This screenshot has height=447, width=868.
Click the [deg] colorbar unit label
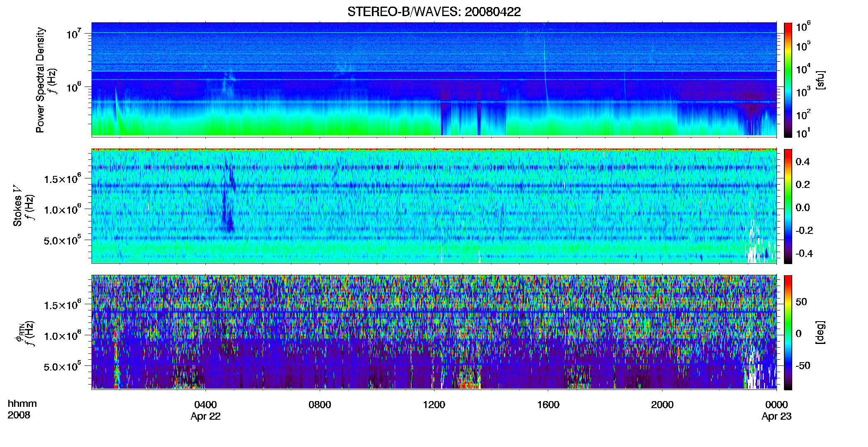pyautogui.click(x=820, y=332)
